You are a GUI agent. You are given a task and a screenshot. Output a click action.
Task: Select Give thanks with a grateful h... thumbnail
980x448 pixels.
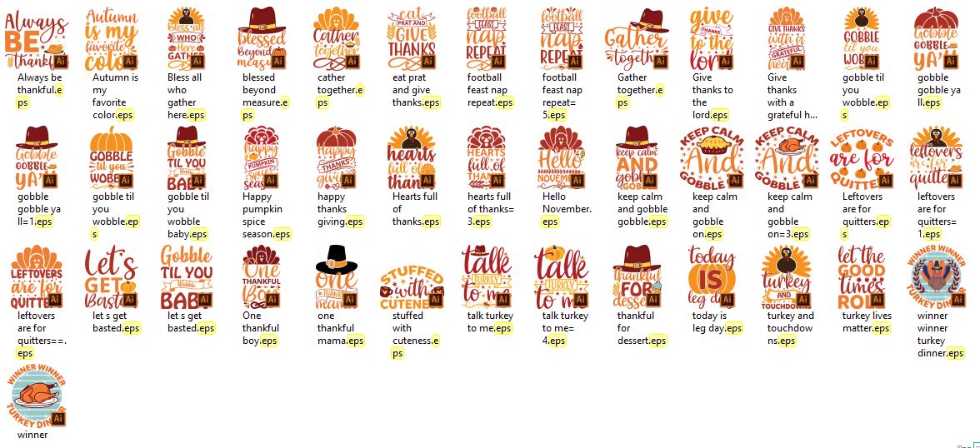point(787,39)
